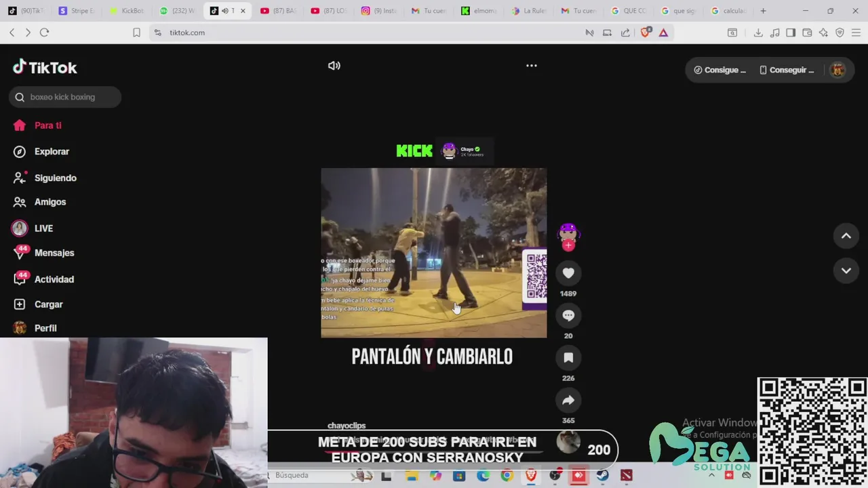868x488 pixels.
Task: Reload the page with refresh icon
Action: (x=44, y=33)
